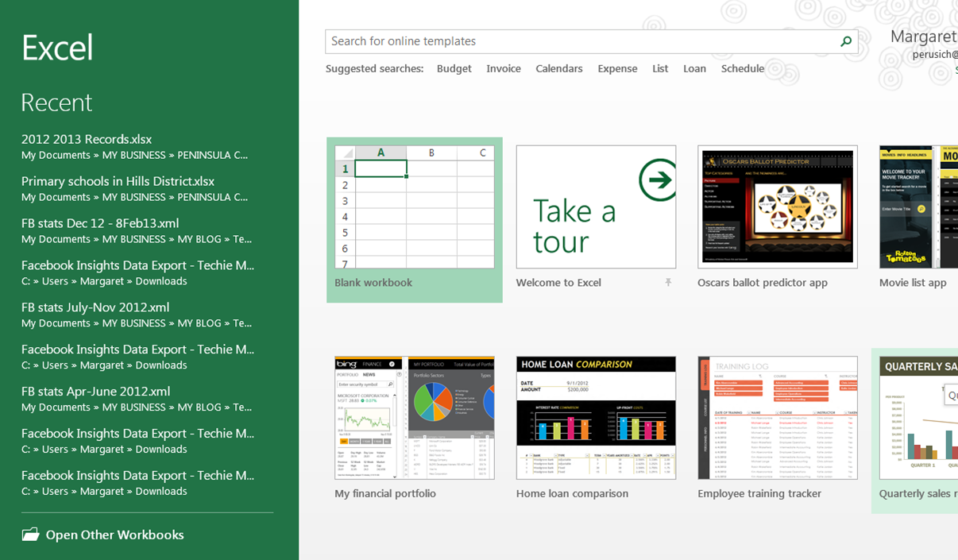The width and height of the screenshot is (958, 560).
Task: Open Employee training tracker thumbnail
Action: pyautogui.click(x=778, y=418)
